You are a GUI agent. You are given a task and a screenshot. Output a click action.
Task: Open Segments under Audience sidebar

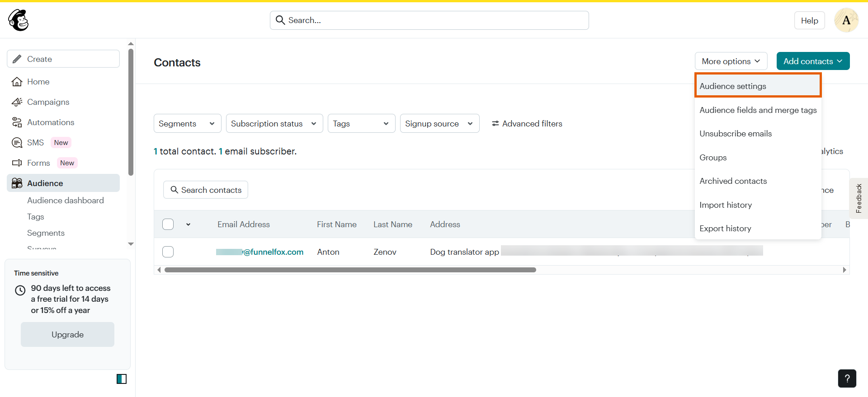point(46,233)
